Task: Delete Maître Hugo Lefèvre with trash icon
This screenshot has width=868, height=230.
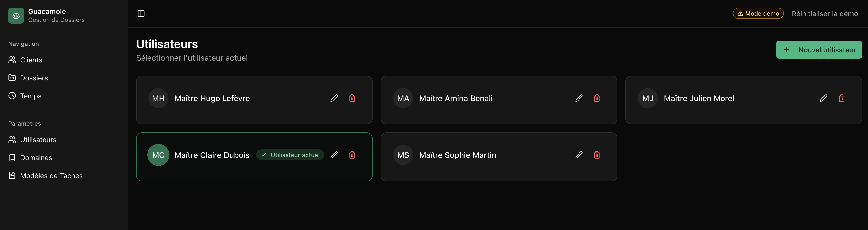Action: [x=352, y=98]
